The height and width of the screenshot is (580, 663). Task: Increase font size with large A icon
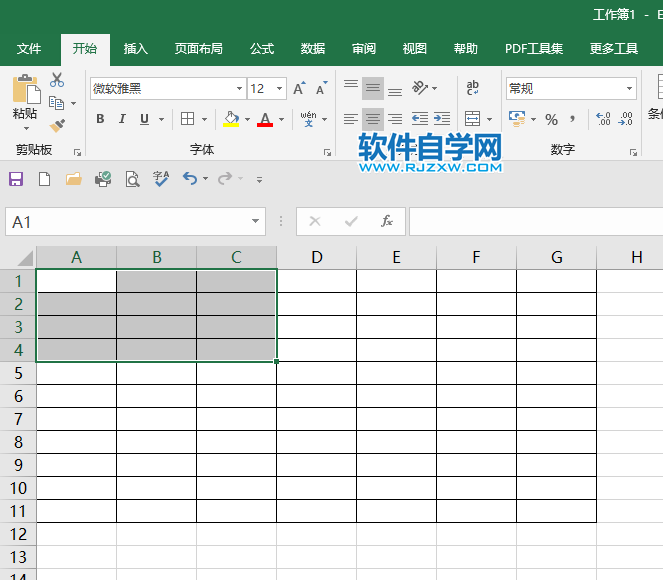pyautogui.click(x=299, y=88)
